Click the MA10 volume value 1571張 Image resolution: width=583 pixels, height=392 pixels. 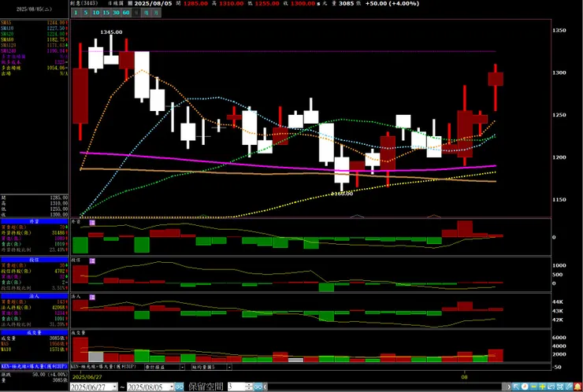[59, 349]
